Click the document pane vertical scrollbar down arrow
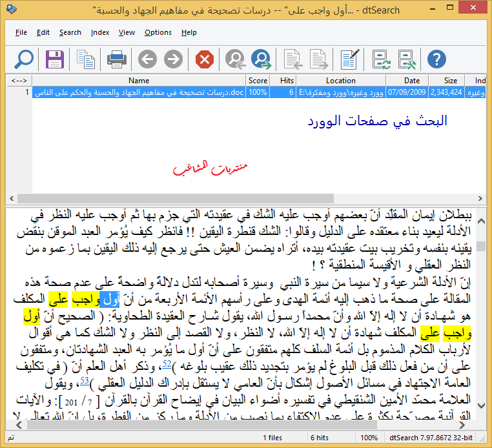This screenshot has height=448, width=492. 480,405
